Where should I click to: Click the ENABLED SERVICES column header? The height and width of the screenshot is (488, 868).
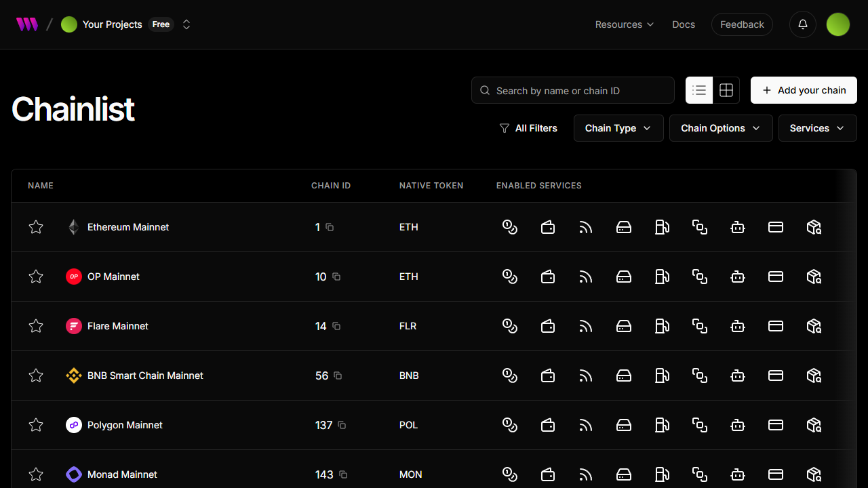click(539, 186)
